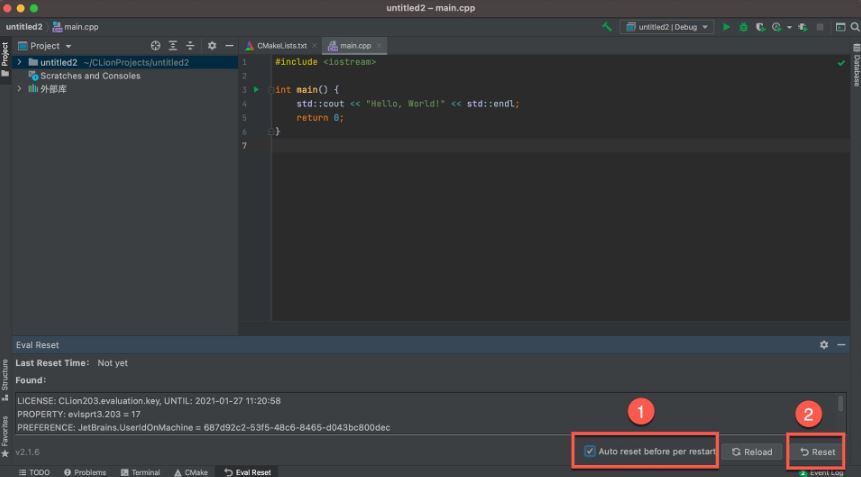The width and height of the screenshot is (861, 477).
Task: Click the macOS yellow minimize button
Action: coord(20,8)
